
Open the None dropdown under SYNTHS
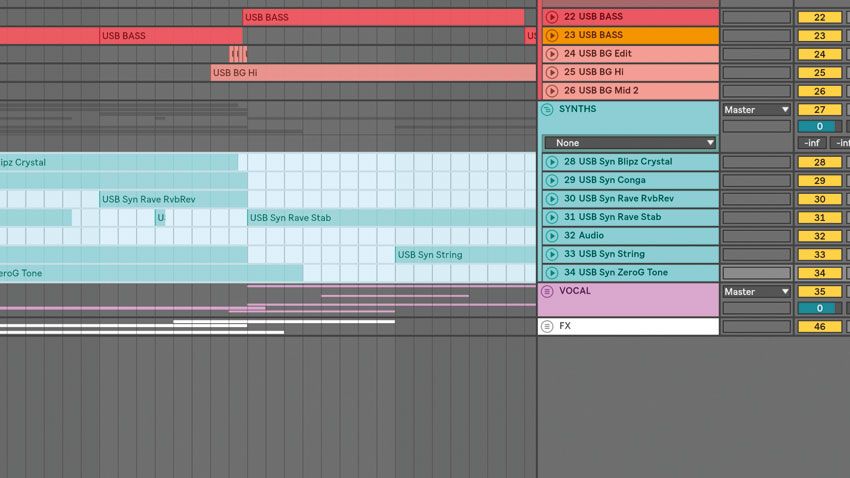(x=629, y=143)
